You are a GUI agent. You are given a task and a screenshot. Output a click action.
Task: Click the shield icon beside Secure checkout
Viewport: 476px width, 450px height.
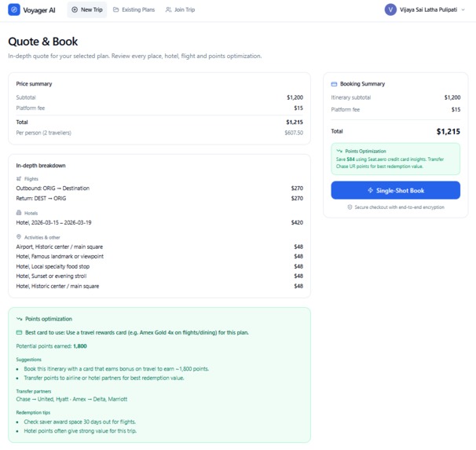(x=350, y=207)
